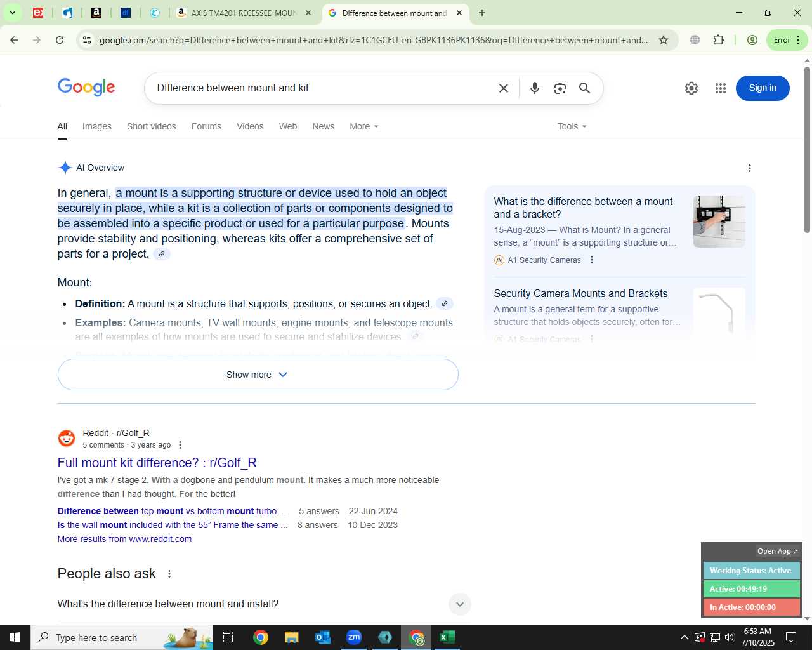The image size is (812, 650).
Task: Open three-dot menu on first A1 Security Cameras card
Action: 592,260
